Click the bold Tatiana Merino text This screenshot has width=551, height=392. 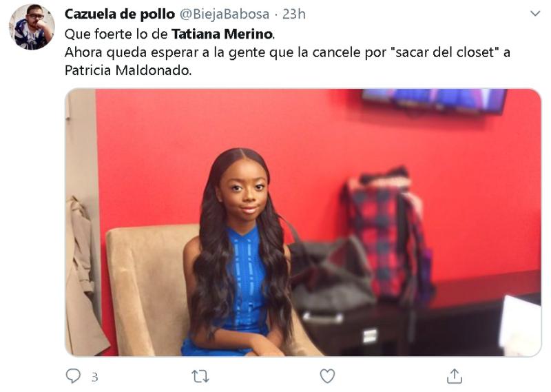[x=222, y=34]
